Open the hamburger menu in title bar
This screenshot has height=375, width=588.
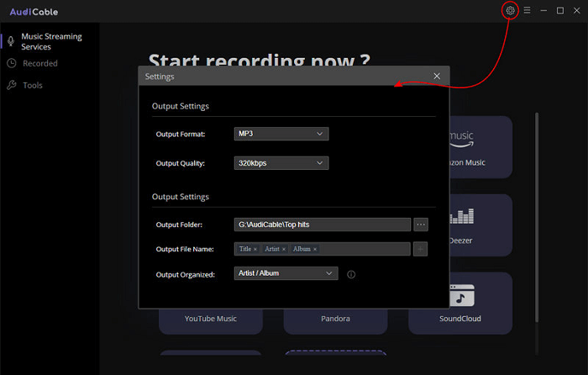pyautogui.click(x=527, y=10)
